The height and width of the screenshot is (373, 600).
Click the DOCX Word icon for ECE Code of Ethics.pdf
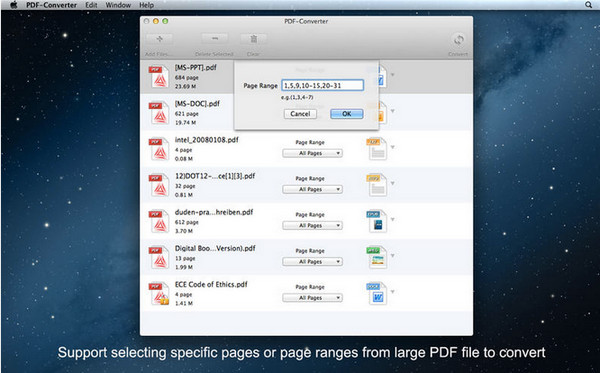pos(377,293)
